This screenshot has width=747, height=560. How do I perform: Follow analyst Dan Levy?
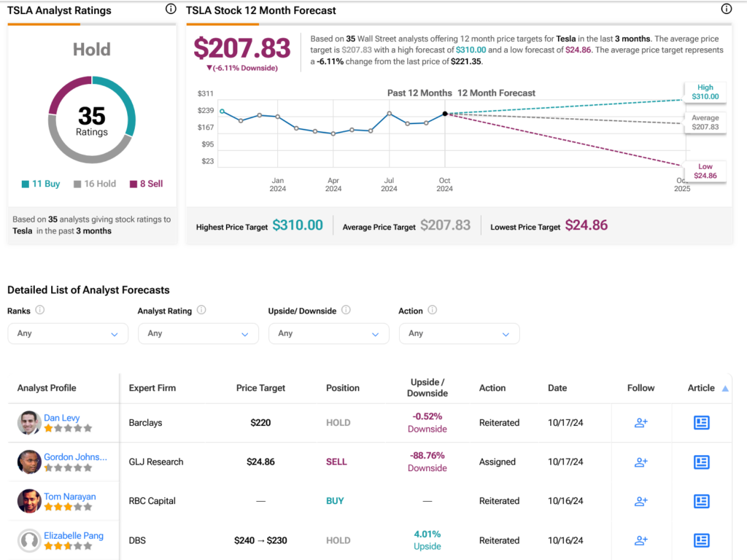point(640,423)
